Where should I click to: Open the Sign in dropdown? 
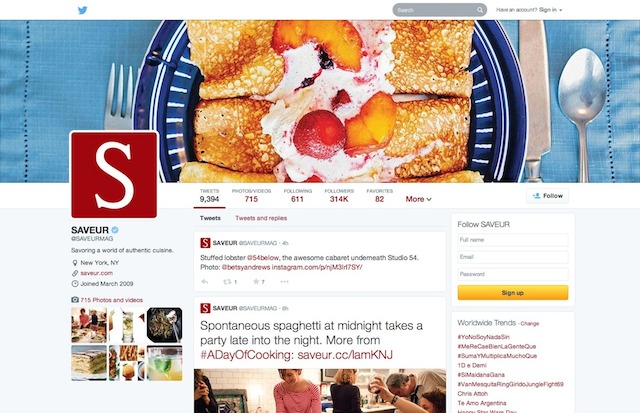click(x=550, y=10)
